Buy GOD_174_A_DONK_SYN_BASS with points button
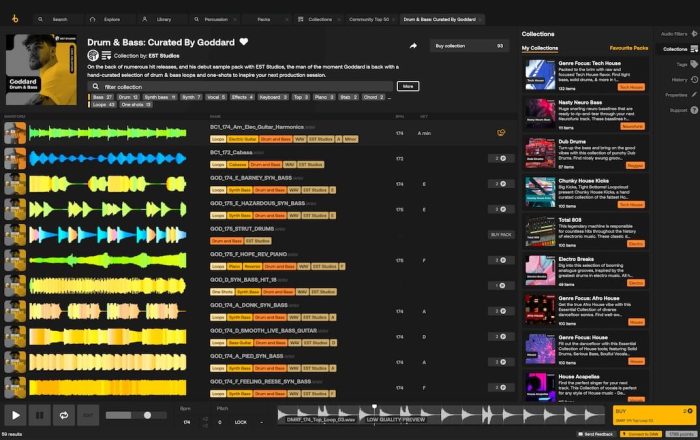The width and height of the screenshot is (700, 440). pyautogui.click(x=500, y=311)
